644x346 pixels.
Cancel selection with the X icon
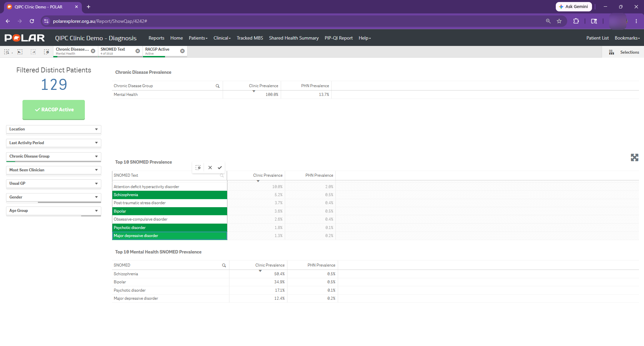coord(210,168)
